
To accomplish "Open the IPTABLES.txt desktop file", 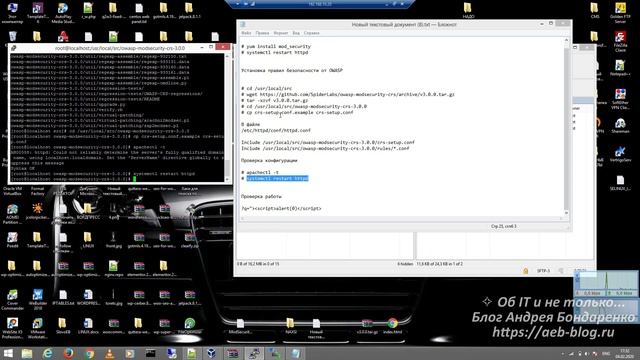I will click(62, 297).
